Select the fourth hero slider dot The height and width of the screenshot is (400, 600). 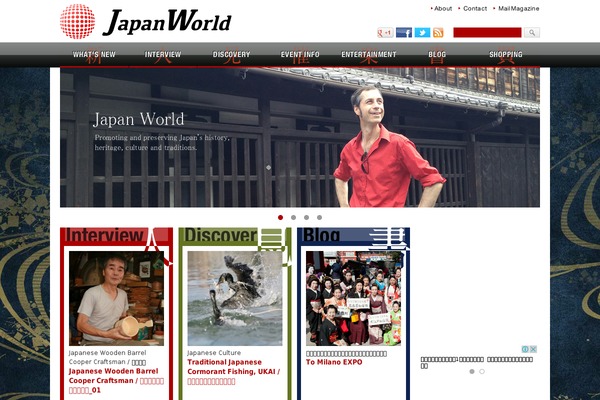click(320, 217)
